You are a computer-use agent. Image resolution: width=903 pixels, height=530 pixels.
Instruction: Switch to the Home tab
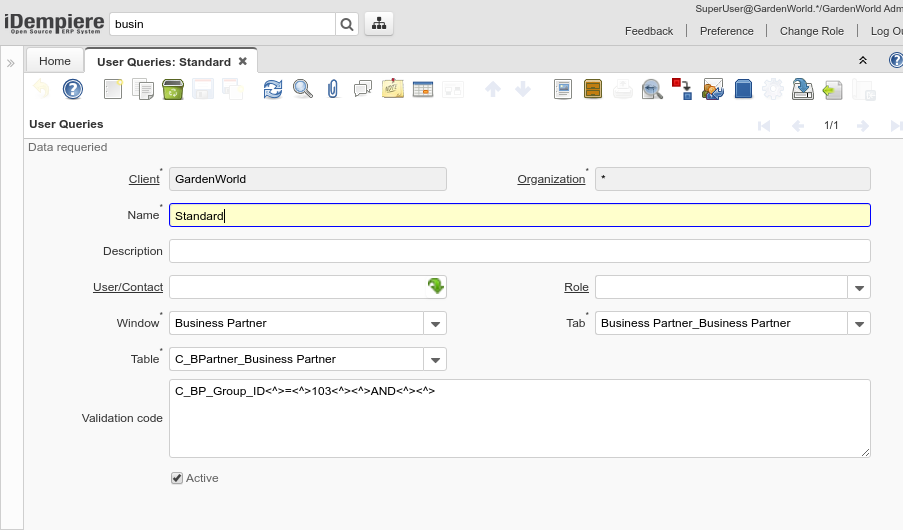click(x=55, y=61)
